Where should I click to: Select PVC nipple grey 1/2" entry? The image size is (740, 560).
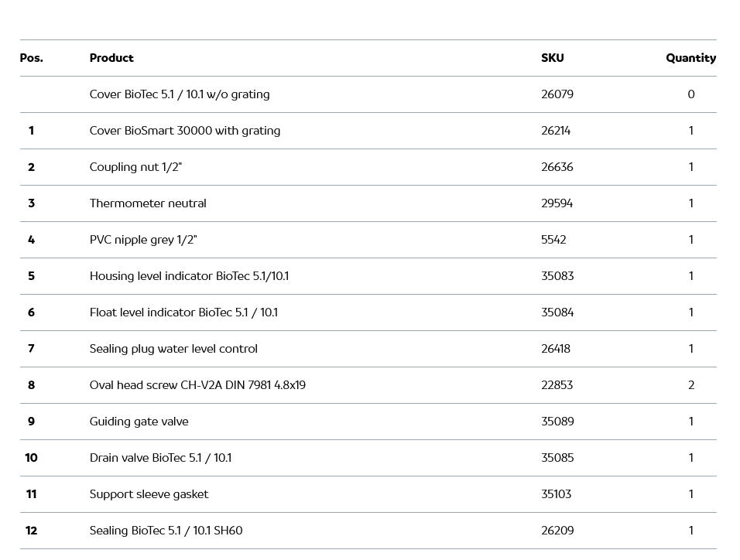143,240
